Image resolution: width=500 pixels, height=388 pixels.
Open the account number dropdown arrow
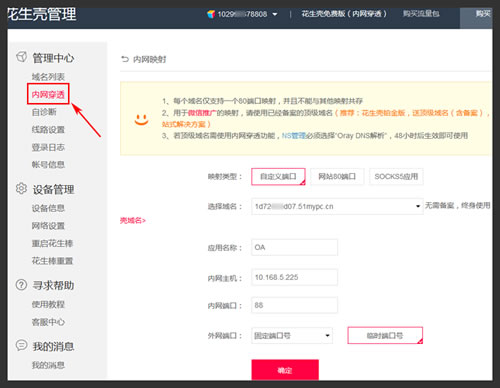(275, 14)
